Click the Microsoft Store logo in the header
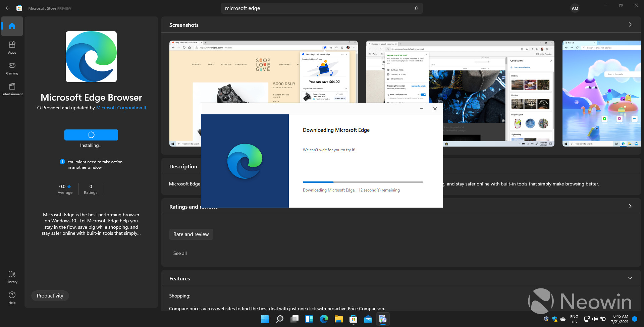Viewport: 644px width, 327px height. pos(19,8)
